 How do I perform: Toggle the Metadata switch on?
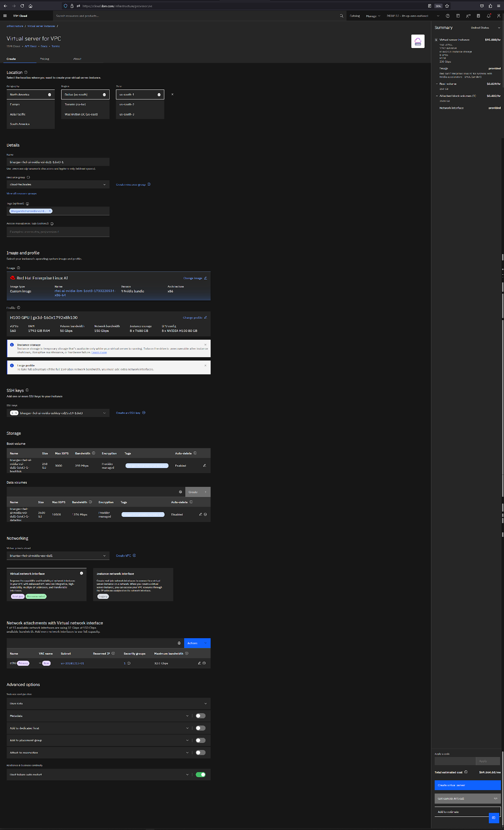[x=201, y=716]
